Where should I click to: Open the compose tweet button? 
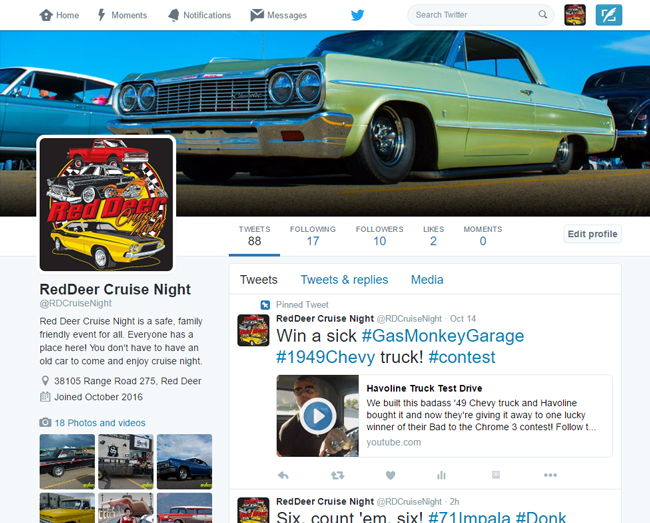point(607,15)
